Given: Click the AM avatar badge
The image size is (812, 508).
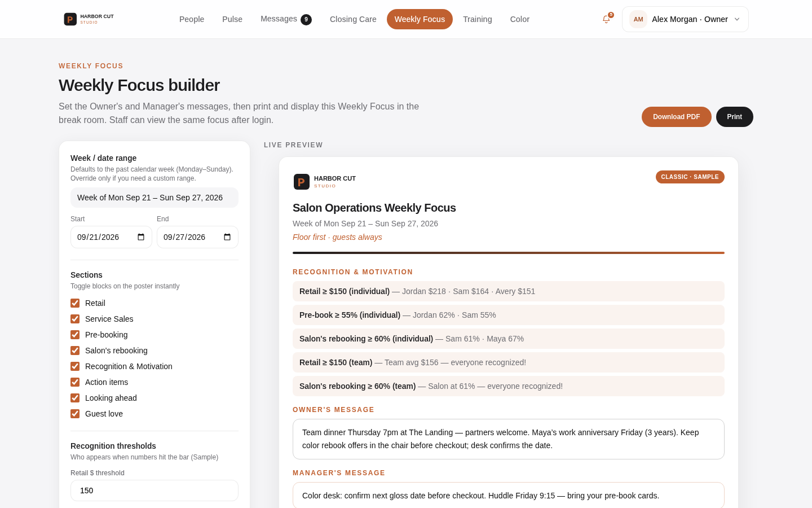Looking at the screenshot, I should tap(638, 19).
